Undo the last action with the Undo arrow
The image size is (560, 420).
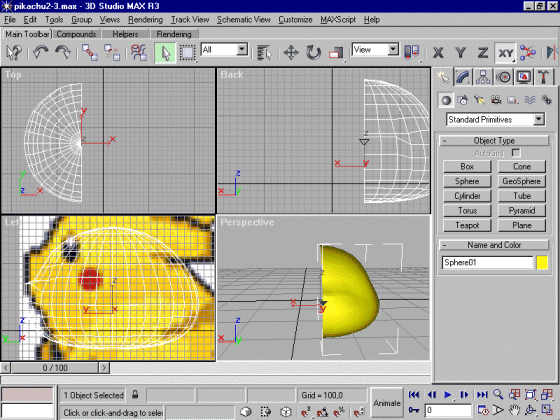pos(40,52)
